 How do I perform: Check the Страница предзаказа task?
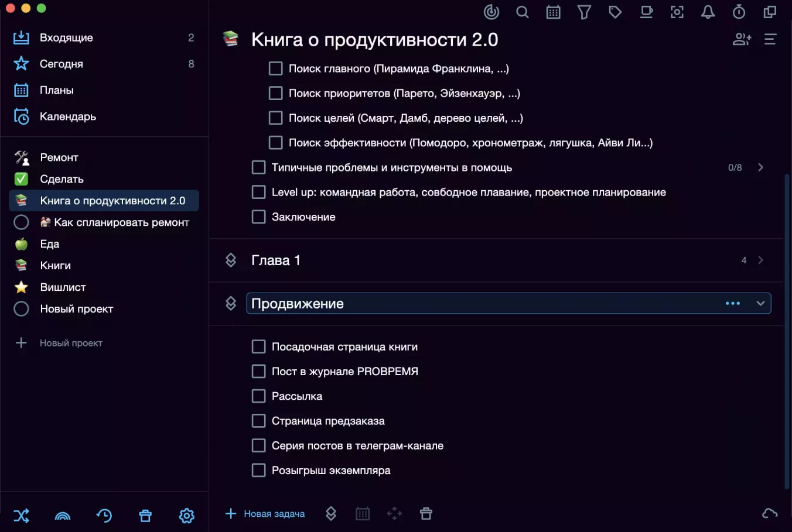click(x=258, y=421)
